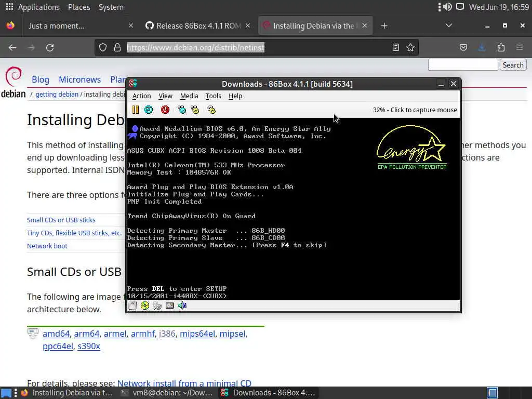Follow the 'getting debian' breadcrumb link
The height and width of the screenshot is (399, 532).
coord(57,95)
